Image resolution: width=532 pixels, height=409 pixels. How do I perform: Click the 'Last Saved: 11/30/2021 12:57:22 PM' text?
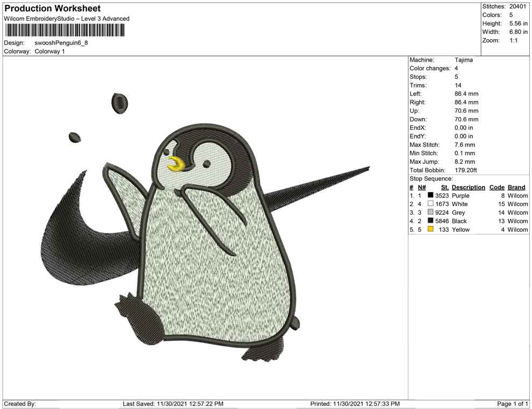(173, 404)
